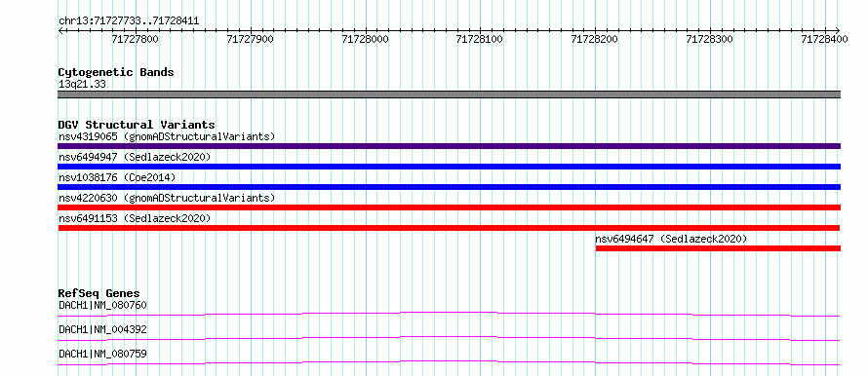868x376 pixels.
Task: Open variant label nsv6494647
Action: click(672, 239)
